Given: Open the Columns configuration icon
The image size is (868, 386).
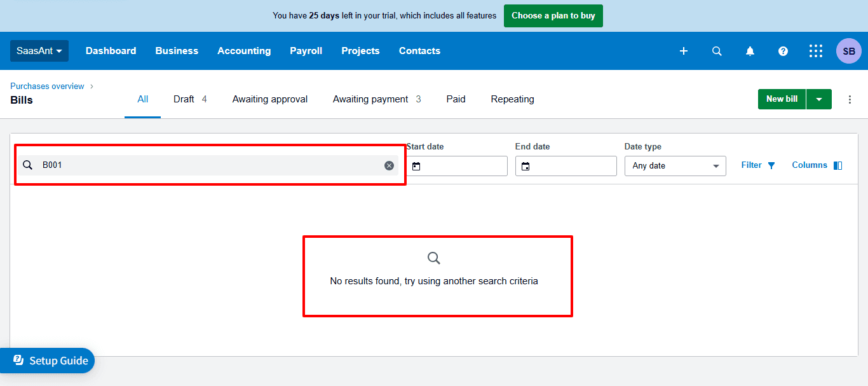Looking at the screenshot, I should pos(837,165).
